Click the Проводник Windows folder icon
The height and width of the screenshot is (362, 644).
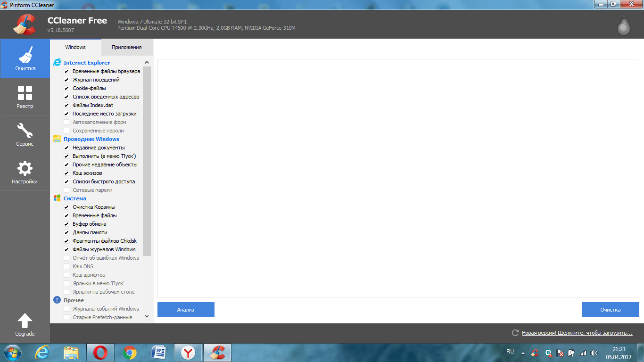click(x=57, y=139)
